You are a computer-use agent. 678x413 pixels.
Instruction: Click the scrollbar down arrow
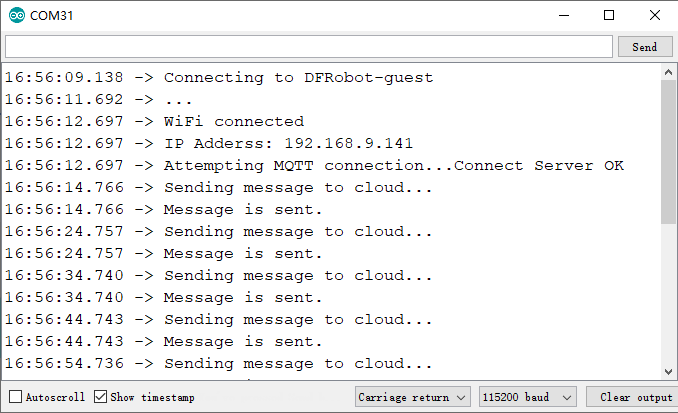pyautogui.click(x=668, y=371)
